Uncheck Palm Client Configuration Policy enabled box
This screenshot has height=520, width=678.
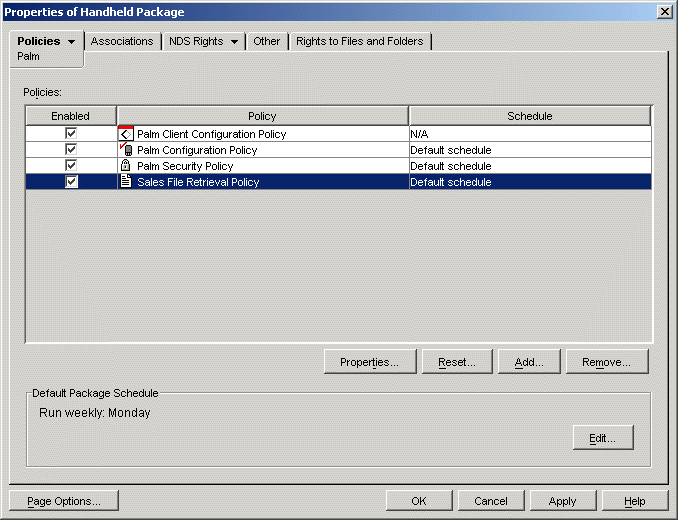[x=71, y=134]
